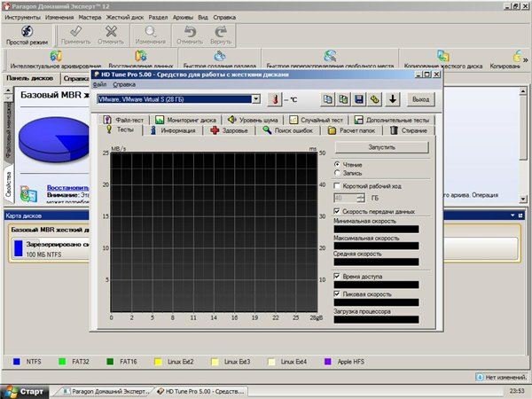Toggle the Время доступа checkbox
Viewport: 532px width, 399px height.
[x=337, y=276]
